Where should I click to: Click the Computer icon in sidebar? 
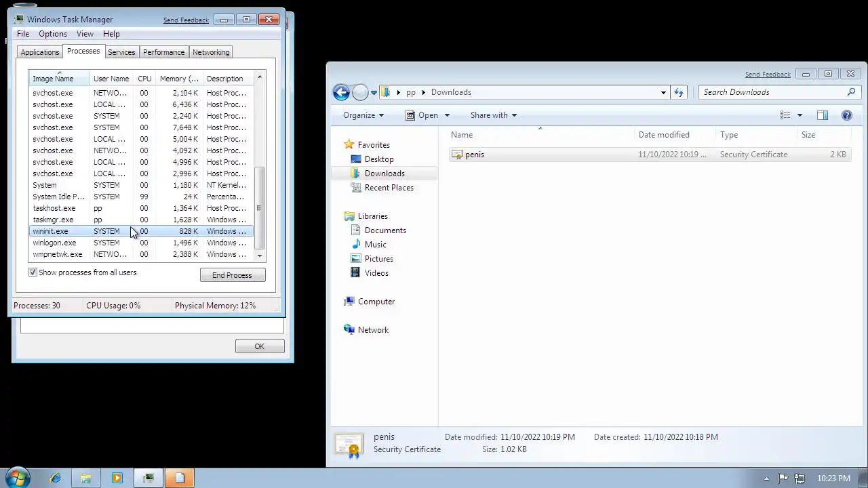pyautogui.click(x=349, y=302)
